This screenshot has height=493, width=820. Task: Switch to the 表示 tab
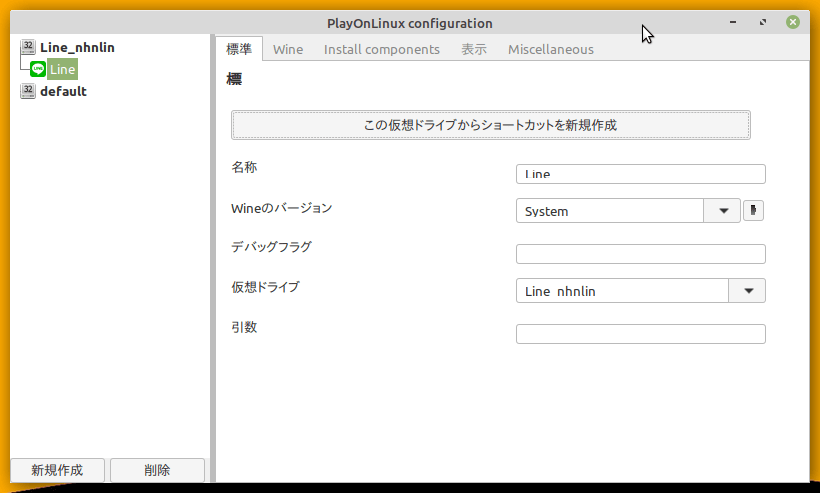[x=474, y=49]
